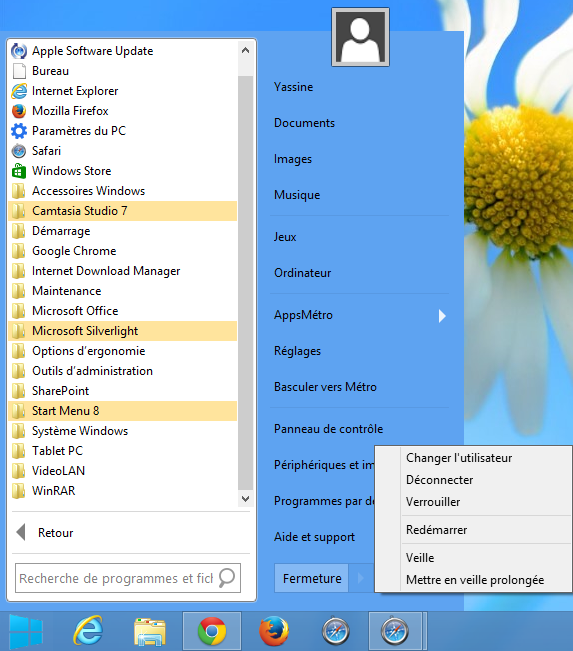Click the Fermeture shutdown button
573x651 pixels.
(312, 578)
